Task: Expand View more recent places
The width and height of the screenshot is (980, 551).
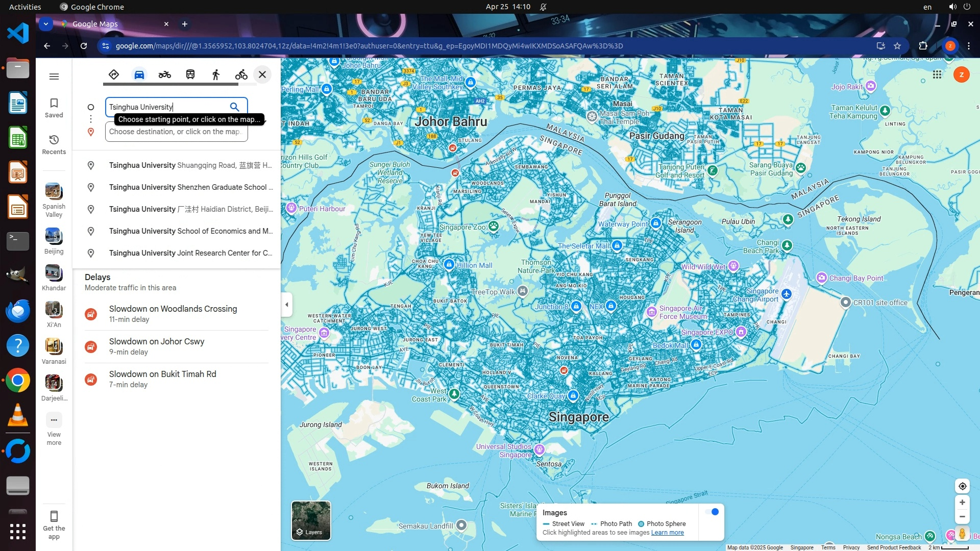Action: [54, 429]
